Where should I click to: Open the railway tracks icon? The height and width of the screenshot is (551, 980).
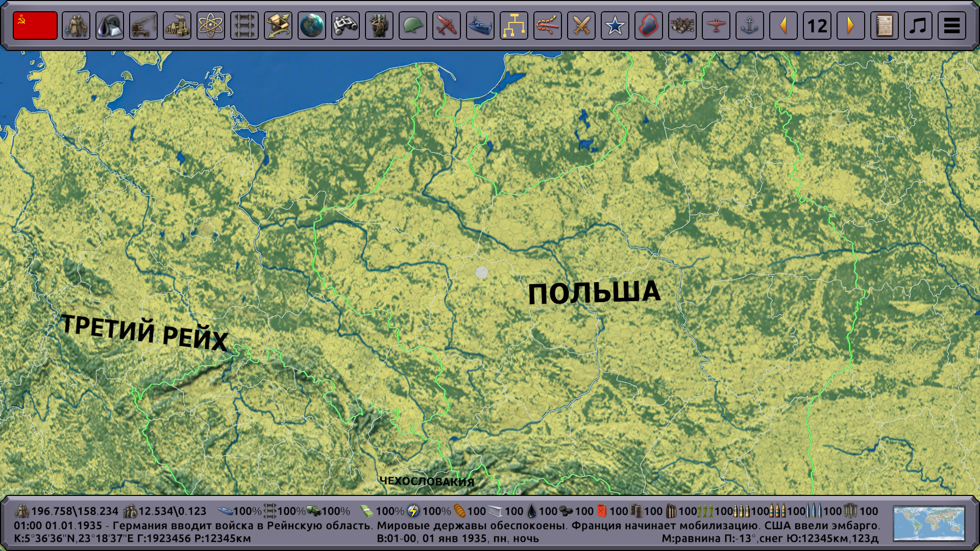(x=244, y=26)
